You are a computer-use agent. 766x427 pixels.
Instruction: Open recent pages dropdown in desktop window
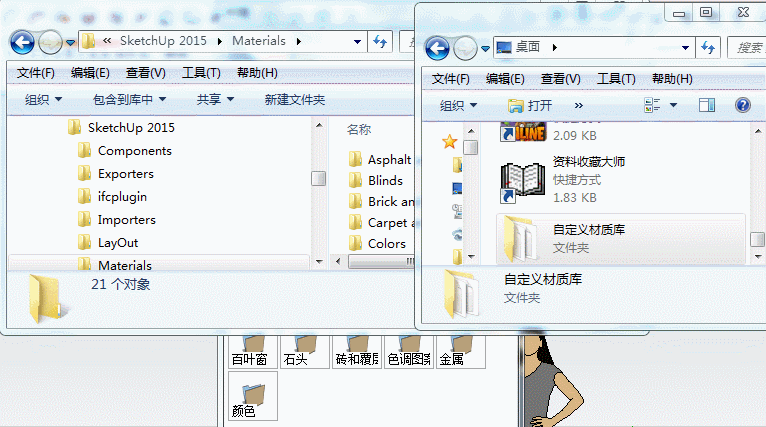click(x=485, y=49)
